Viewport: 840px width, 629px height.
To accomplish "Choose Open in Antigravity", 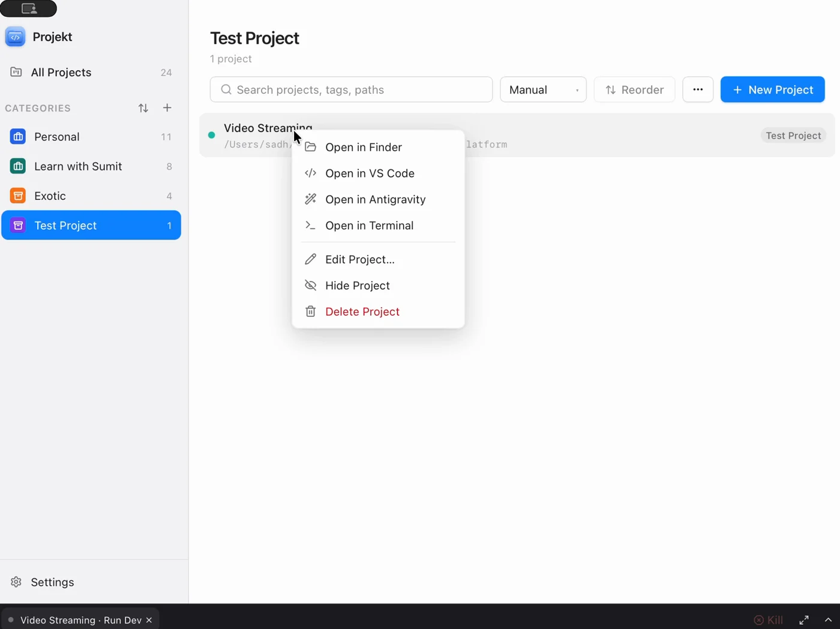I will [x=378, y=199].
